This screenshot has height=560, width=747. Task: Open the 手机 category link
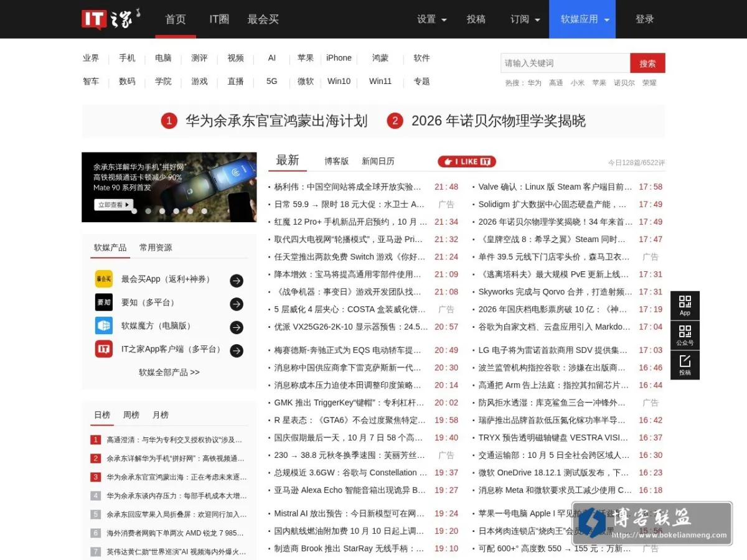[x=127, y=58]
